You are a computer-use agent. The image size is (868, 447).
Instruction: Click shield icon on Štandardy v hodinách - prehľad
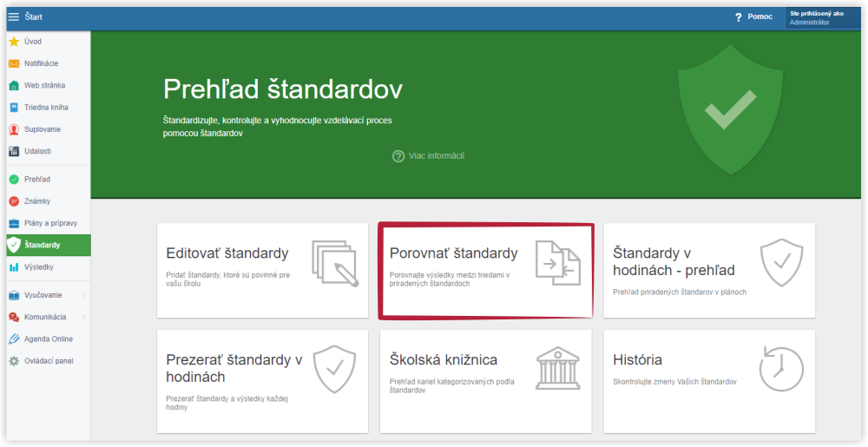[781, 263]
